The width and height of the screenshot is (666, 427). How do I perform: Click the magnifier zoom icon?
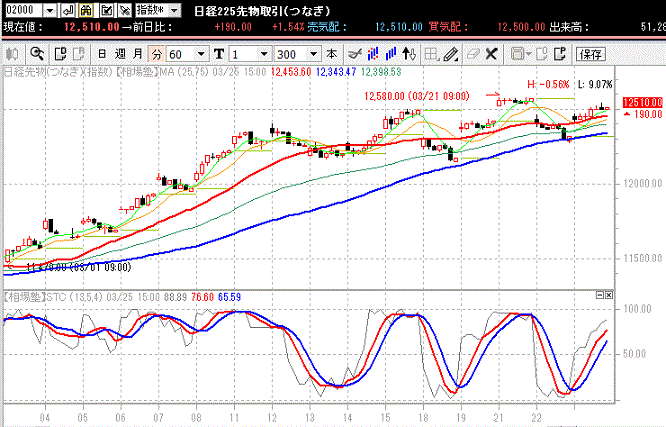coord(37,54)
